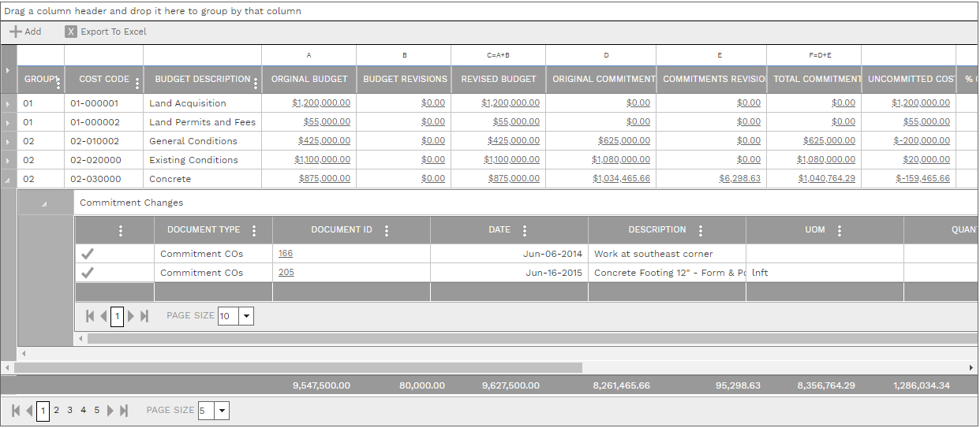Screen dimensions: 980x428
Task: Open the main grid page size dropdown
Action: tap(223, 411)
